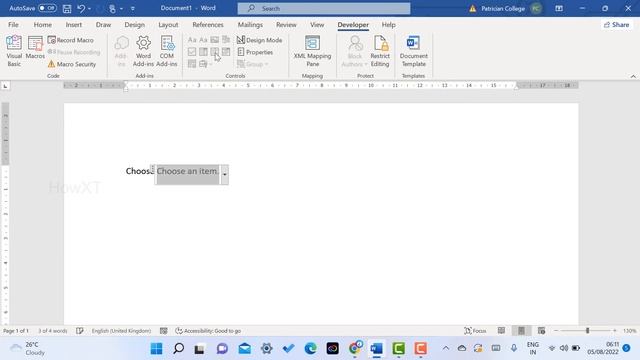Open zoom level 130% dialog

tap(629, 331)
